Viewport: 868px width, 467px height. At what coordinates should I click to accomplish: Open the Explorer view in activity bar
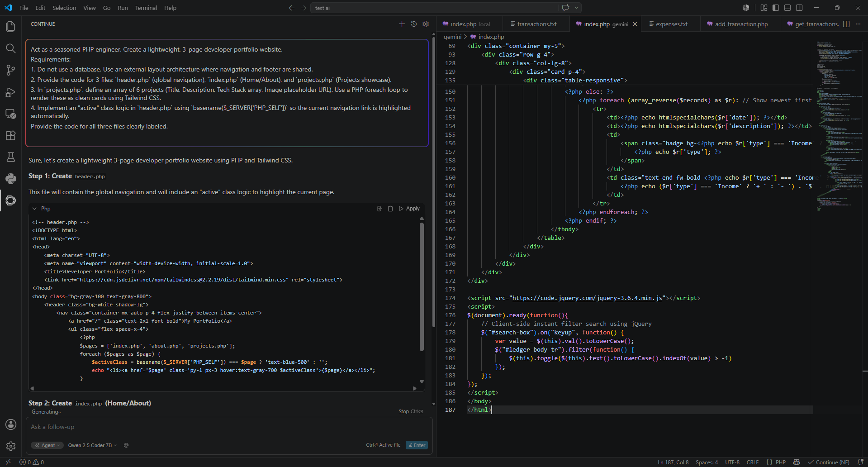[10, 27]
